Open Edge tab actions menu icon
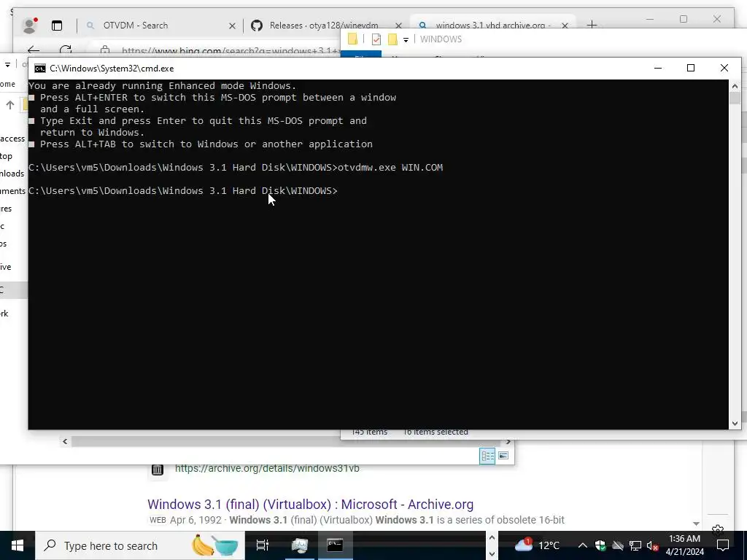 pos(57,26)
